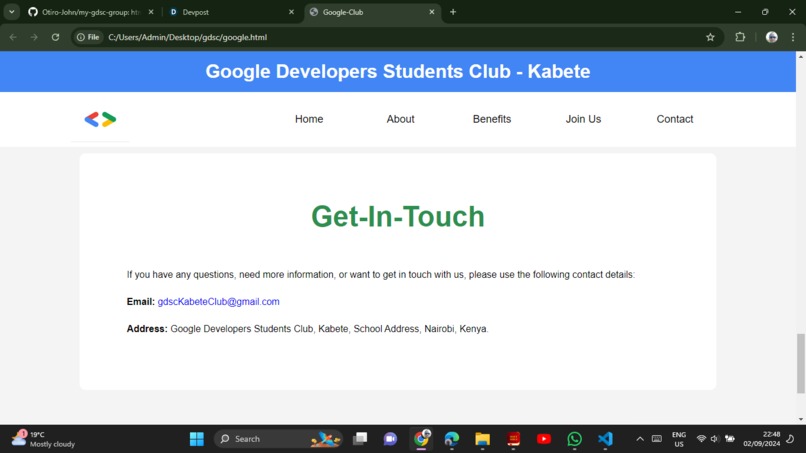The width and height of the screenshot is (806, 453).
Task: Open the weather widget showing 19°C
Action: pos(44,439)
